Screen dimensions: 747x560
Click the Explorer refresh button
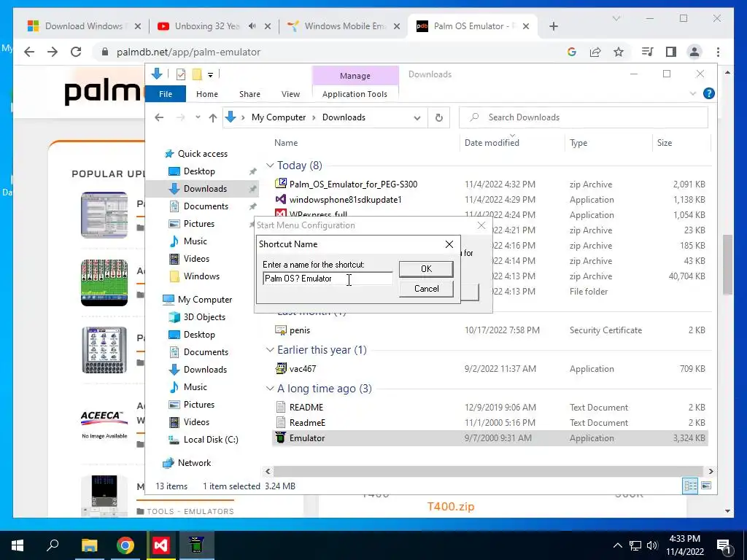click(x=438, y=117)
